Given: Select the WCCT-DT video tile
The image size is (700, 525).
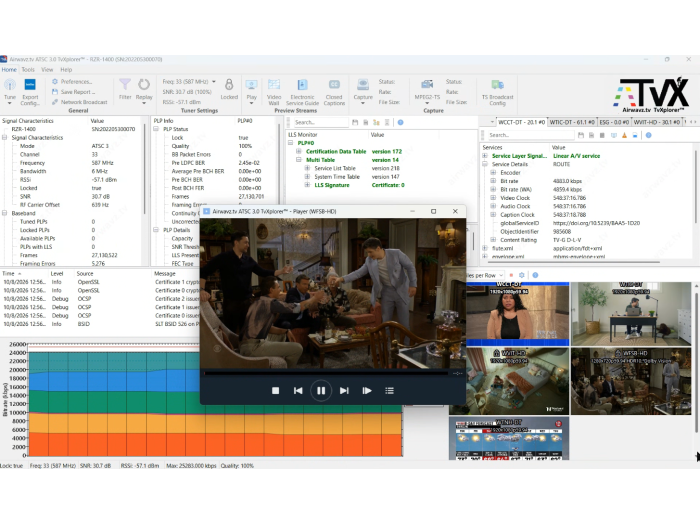Looking at the screenshot, I should [517, 314].
